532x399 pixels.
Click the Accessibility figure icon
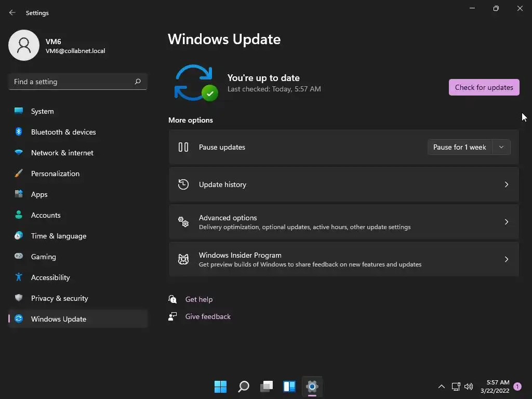tap(19, 277)
